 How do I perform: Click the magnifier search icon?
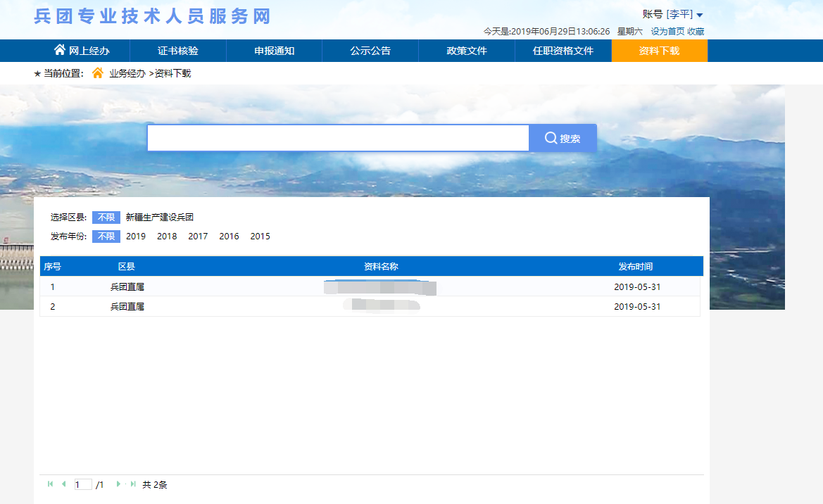pyautogui.click(x=551, y=138)
